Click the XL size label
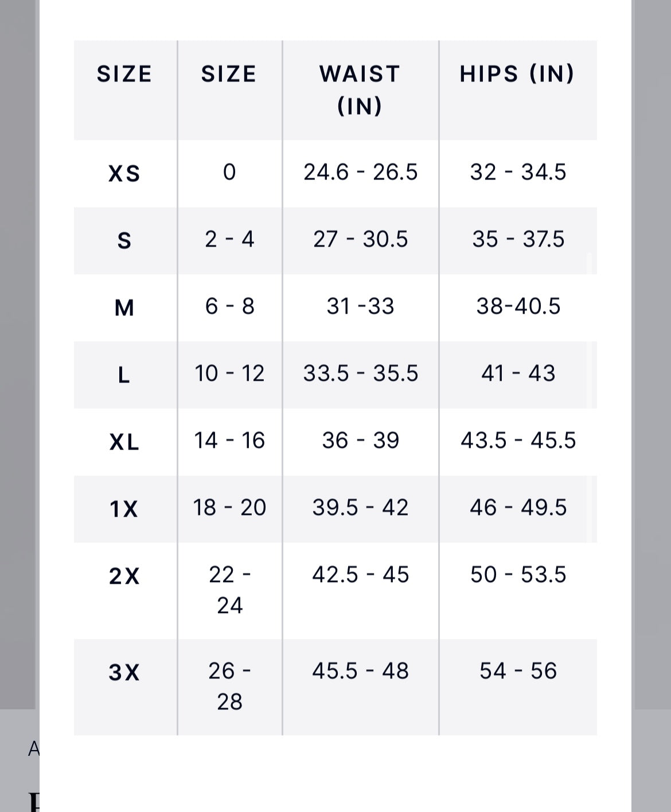671x812 pixels. pos(124,442)
